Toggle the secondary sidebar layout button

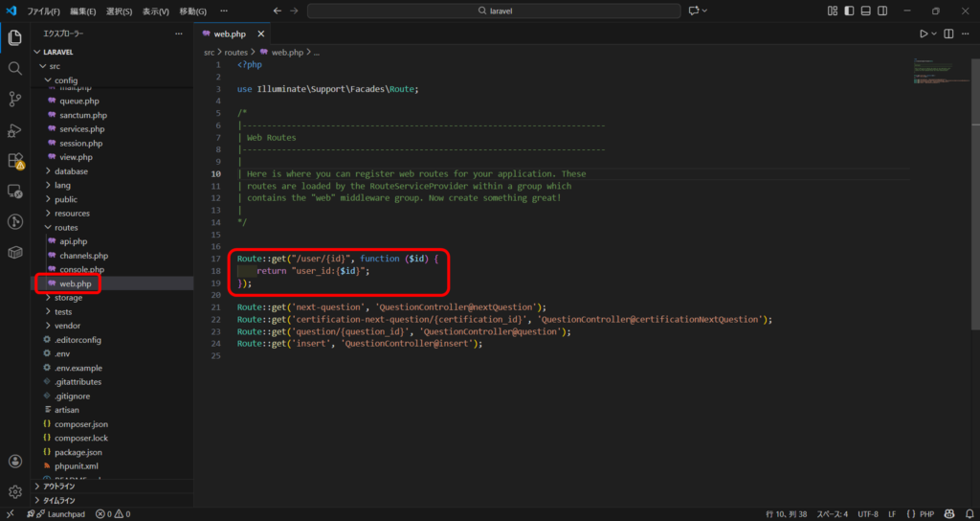(x=881, y=11)
